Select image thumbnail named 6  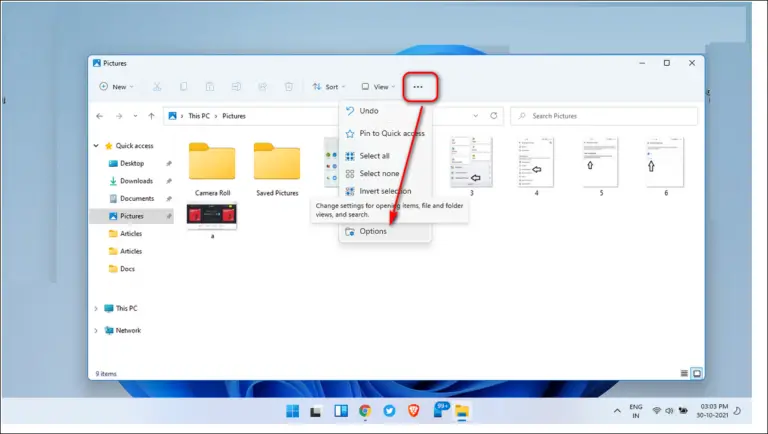click(666, 167)
